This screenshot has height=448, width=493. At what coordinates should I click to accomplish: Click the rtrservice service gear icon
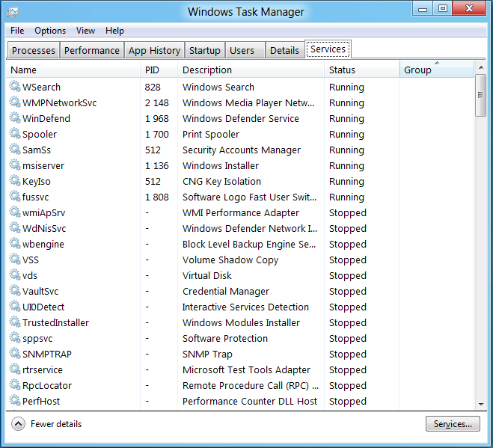point(15,369)
